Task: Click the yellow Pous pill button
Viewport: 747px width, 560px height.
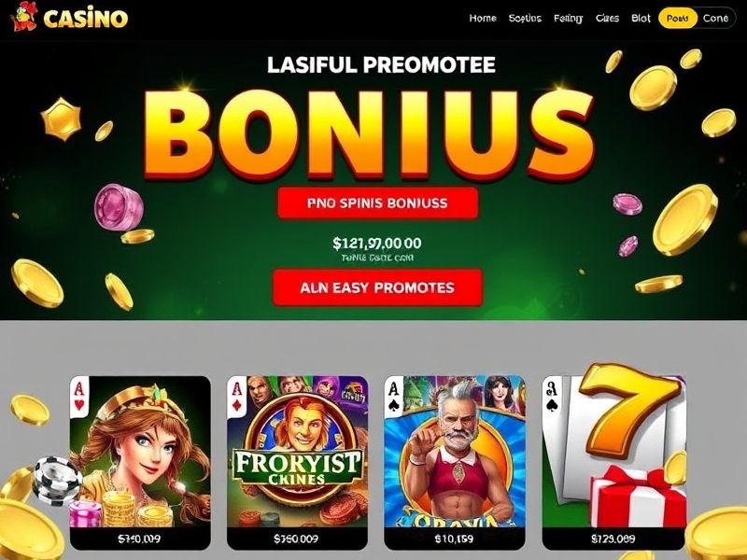Action: [678, 19]
